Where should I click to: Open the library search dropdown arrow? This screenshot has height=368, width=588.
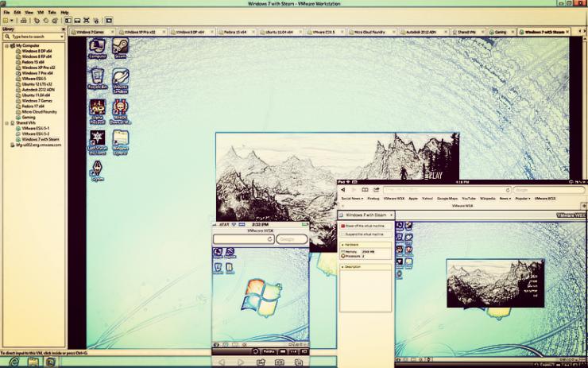(61, 37)
